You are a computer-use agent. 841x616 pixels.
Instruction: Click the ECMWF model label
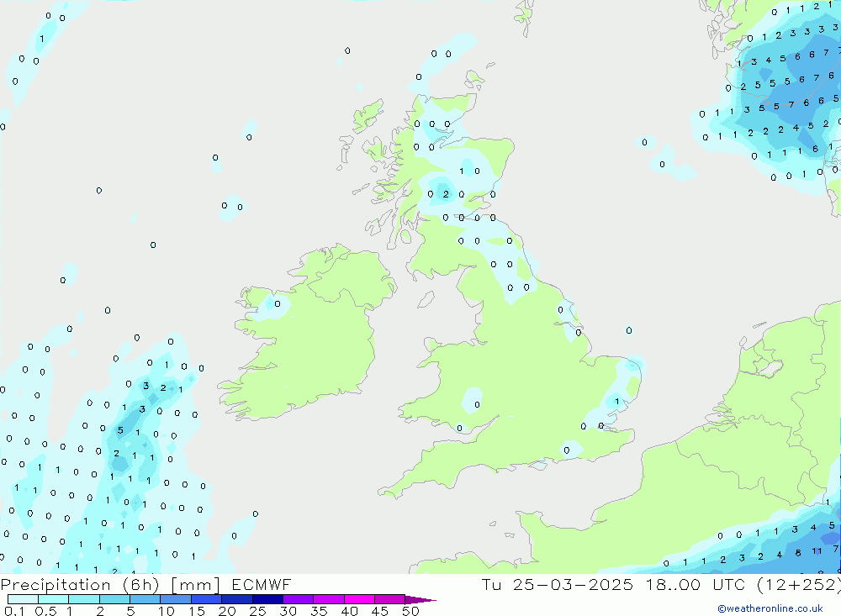(262, 585)
